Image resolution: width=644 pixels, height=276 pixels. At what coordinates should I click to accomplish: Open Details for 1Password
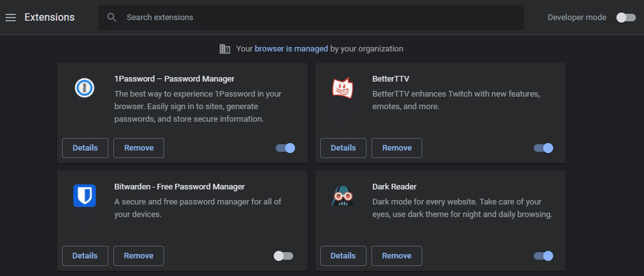(85, 148)
